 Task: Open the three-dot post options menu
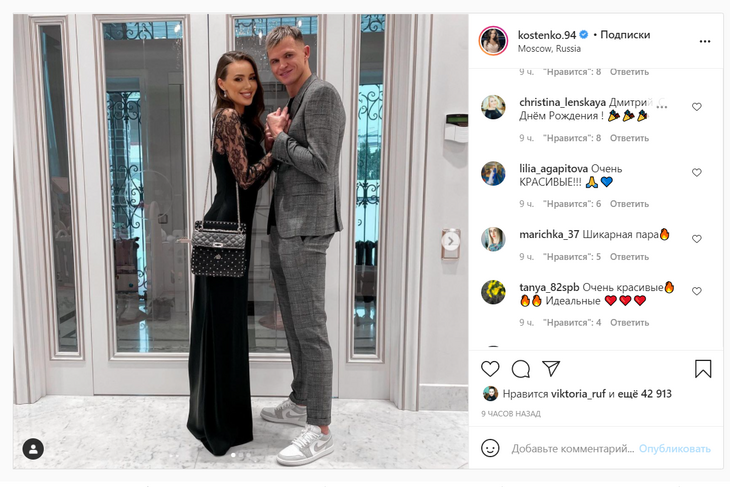click(705, 41)
